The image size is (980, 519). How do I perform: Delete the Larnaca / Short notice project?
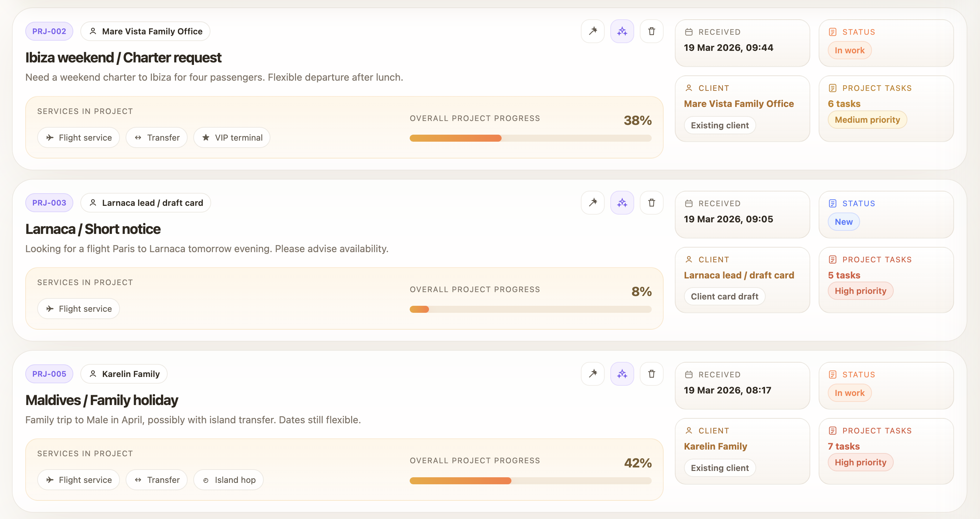pyautogui.click(x=651, y=203)
